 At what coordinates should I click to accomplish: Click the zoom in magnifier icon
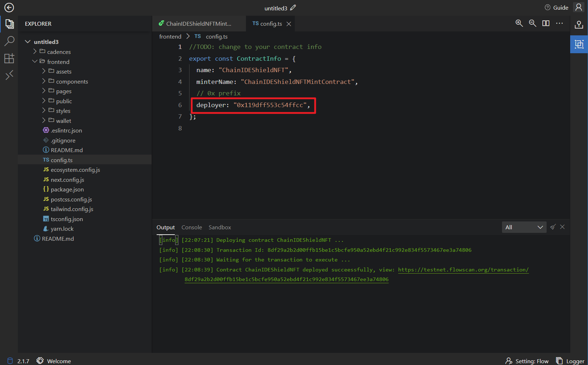519,23
